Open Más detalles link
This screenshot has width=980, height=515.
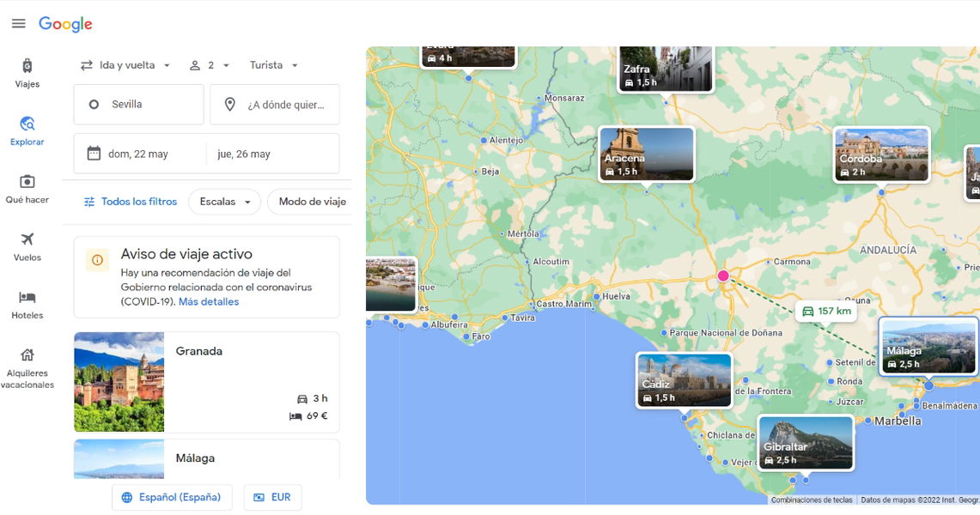[x=209, y=301]
